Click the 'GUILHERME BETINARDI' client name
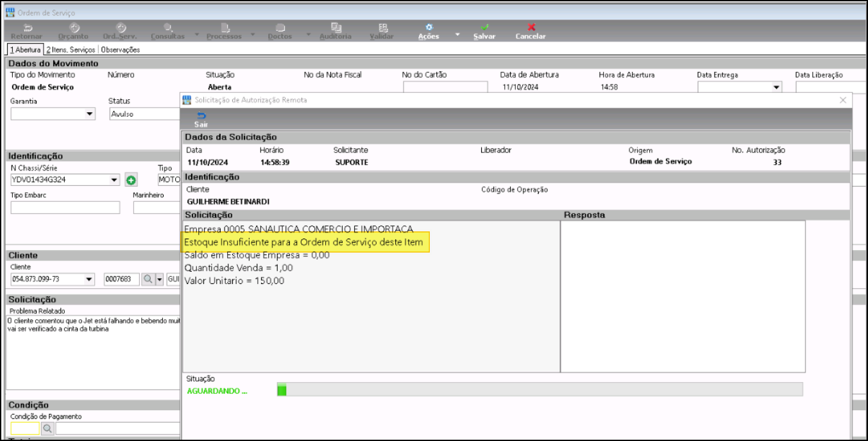868x441 pixels. tap(228, 201)
